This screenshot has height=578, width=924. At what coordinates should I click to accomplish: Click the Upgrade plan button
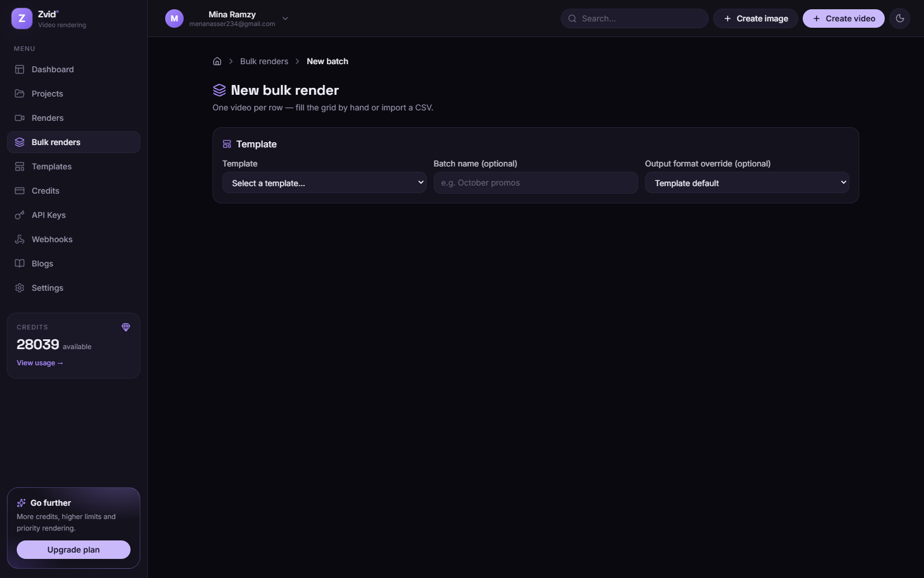73,550
